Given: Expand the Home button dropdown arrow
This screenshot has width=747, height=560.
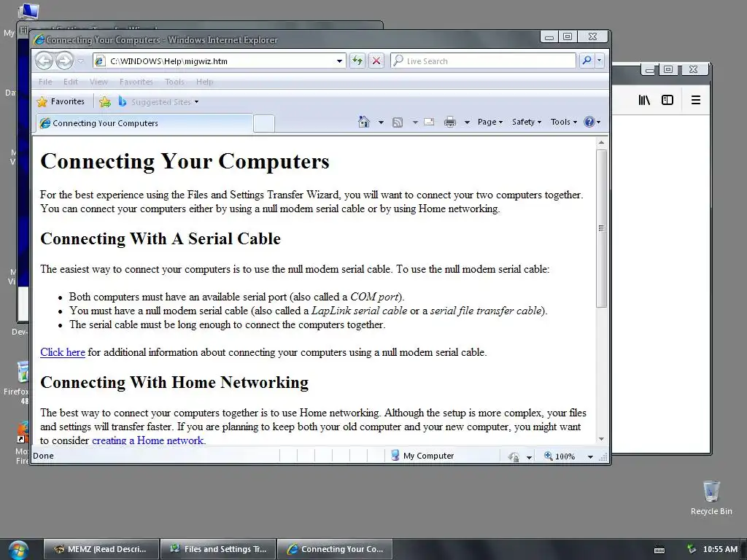Looking at the screenshot, I should (381, 122).
